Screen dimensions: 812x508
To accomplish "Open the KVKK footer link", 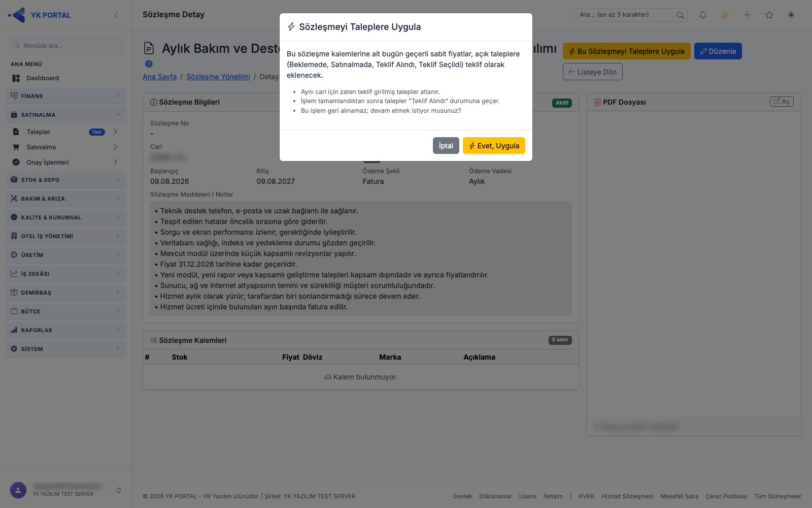I will (586, 496).
